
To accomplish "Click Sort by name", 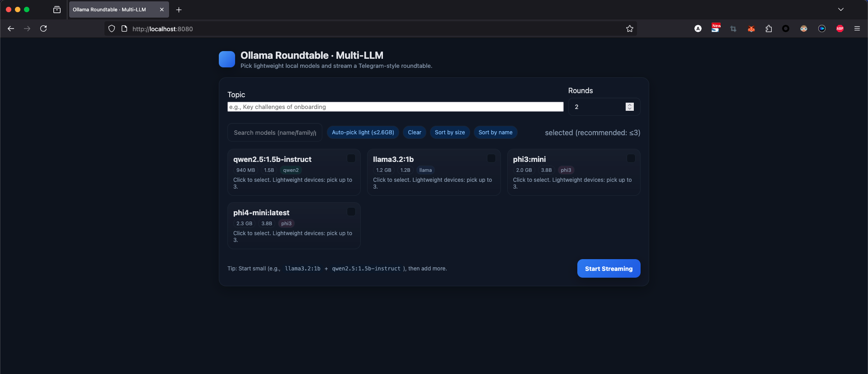I will point(495,133).
